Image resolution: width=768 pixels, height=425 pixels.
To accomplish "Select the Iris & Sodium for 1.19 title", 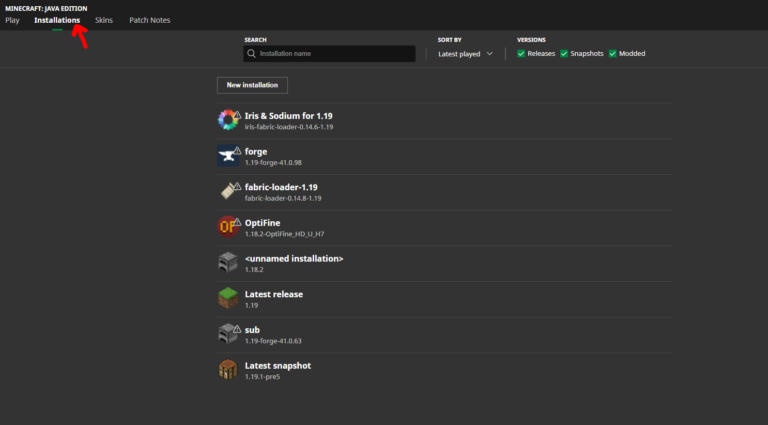I will 288,116.
